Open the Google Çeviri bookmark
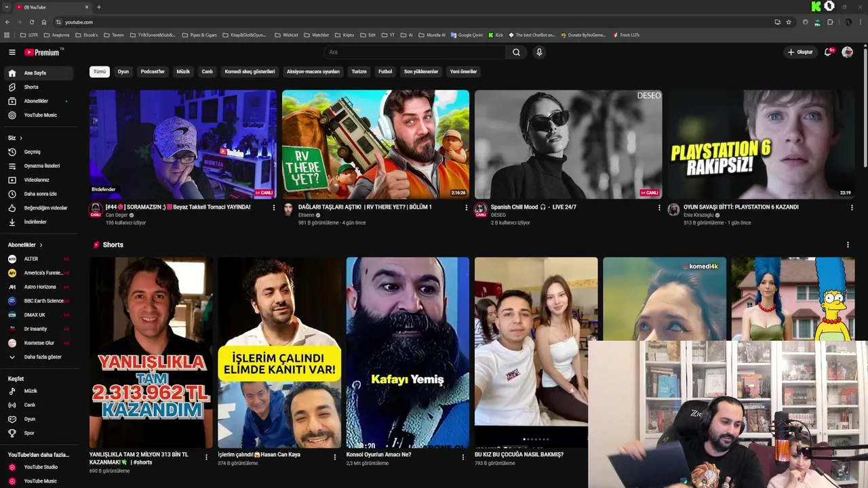This screenshot has height=488, width=868. [x=467, y=35]
